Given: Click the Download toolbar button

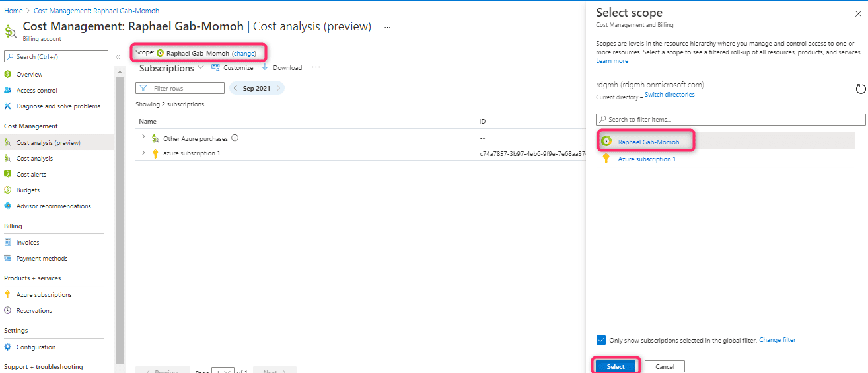Looking at the screenshot, I should point(282,68).
